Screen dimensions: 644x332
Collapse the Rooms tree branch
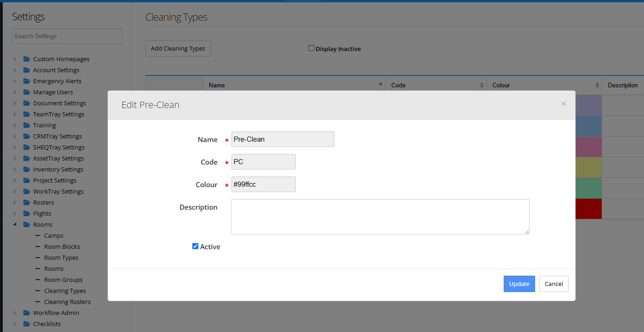(x=14, y=224)
